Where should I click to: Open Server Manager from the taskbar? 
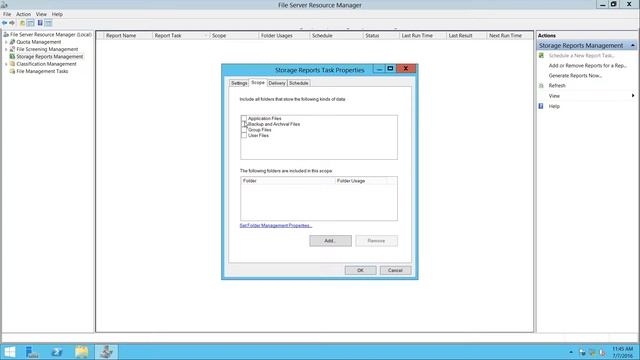(x=32, y=352)
